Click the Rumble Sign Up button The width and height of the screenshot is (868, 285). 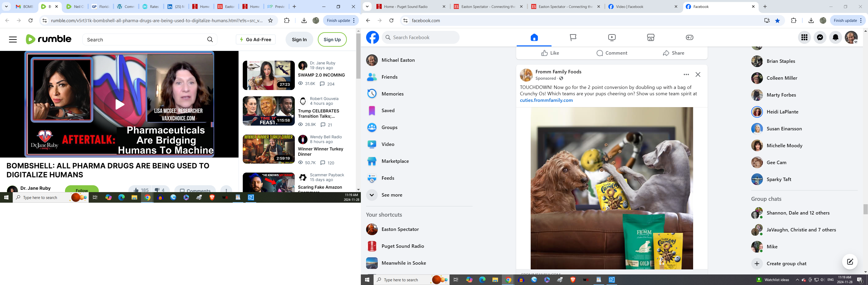click(332, 40)
